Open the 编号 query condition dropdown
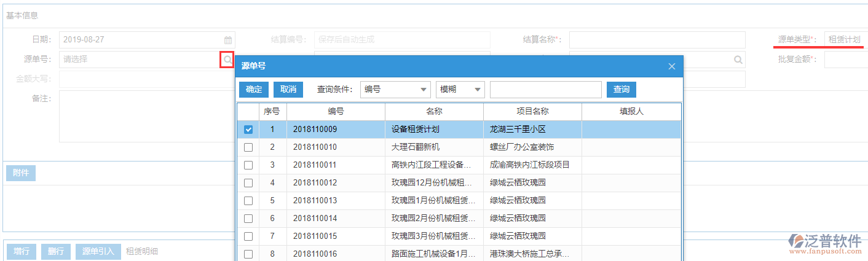 point(395,90)
